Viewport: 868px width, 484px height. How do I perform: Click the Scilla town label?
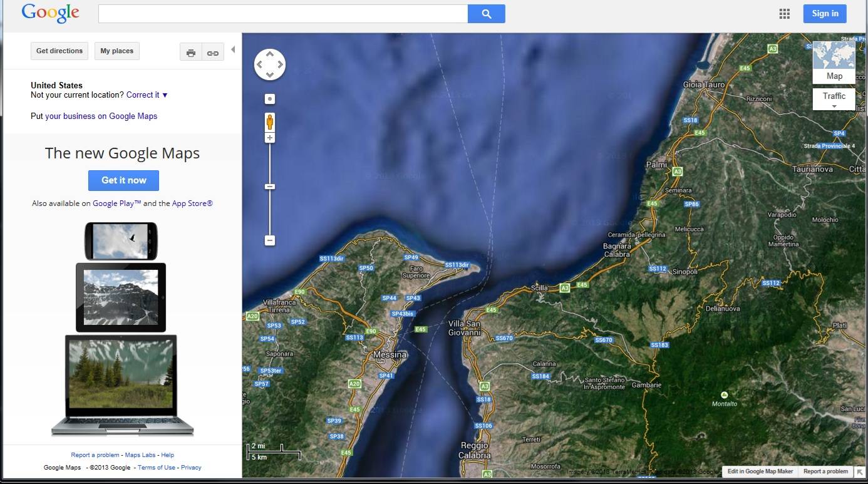539,288
